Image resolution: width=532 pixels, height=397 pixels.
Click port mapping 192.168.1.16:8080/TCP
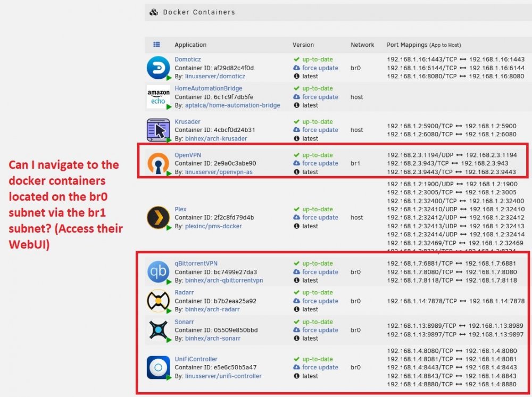click(x=422, y=76)
